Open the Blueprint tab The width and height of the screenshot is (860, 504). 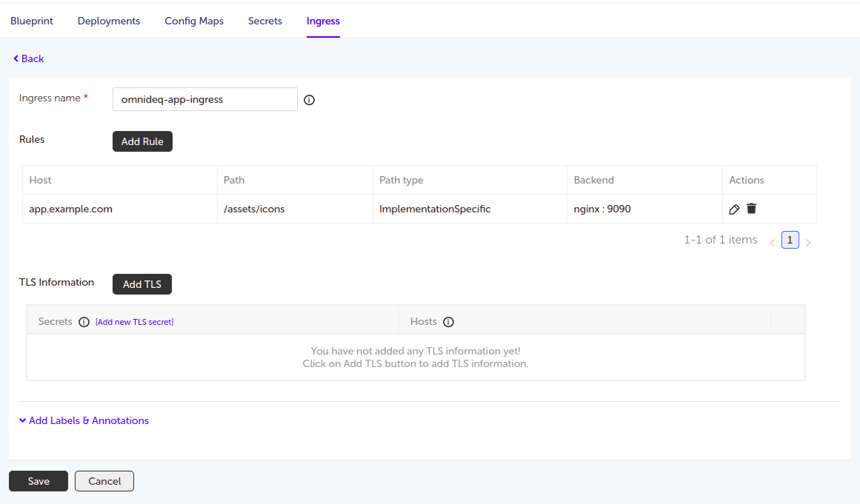tap(32, 21)
